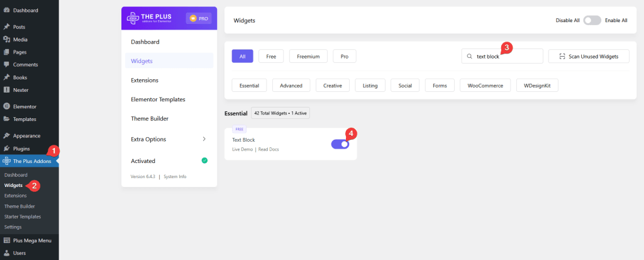Open Widgets submenu in WordPress sidebar
This screenshot has height=260, width=644.
tap(13, 186)
